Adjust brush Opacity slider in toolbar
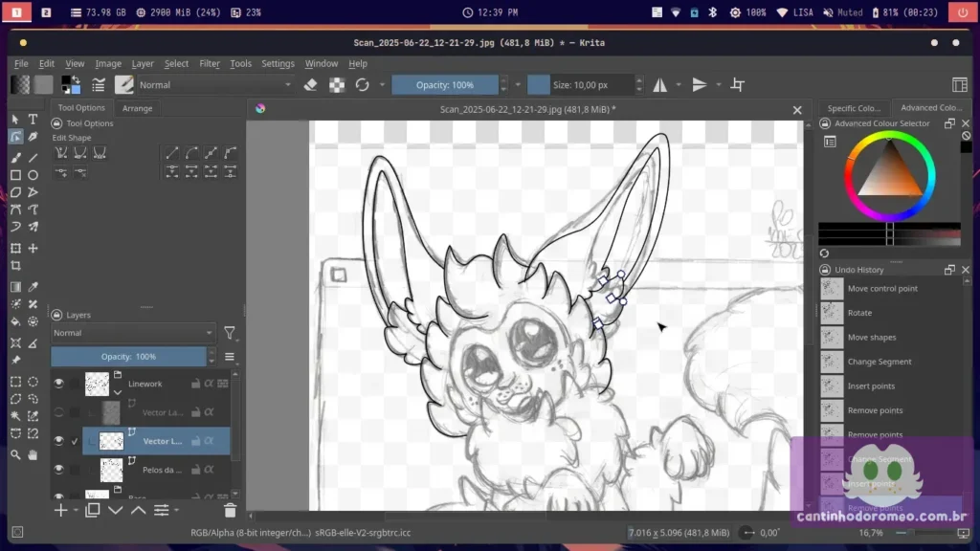Screen dimensions: 980x551 coord(445,85)
